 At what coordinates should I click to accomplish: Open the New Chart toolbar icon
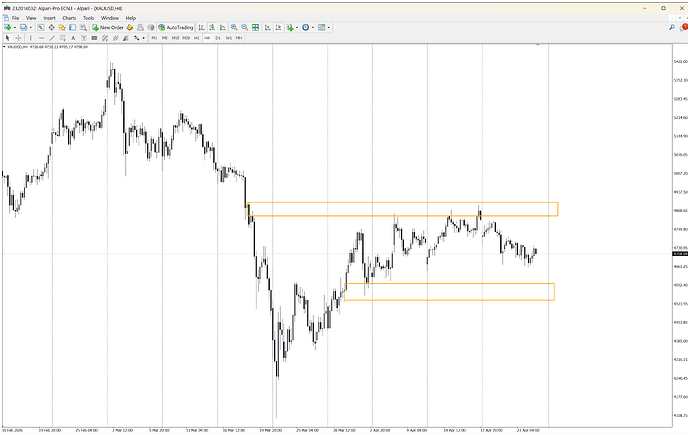7,27
